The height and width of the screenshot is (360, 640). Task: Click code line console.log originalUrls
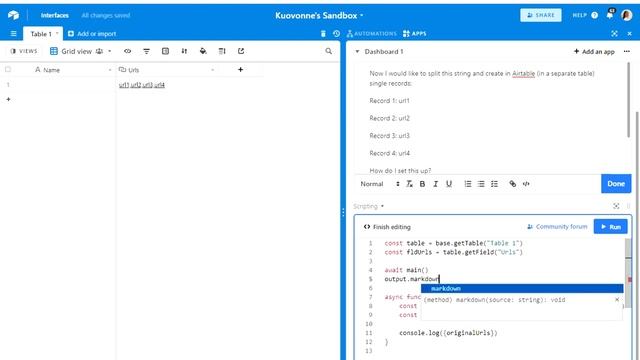[448, 333]
